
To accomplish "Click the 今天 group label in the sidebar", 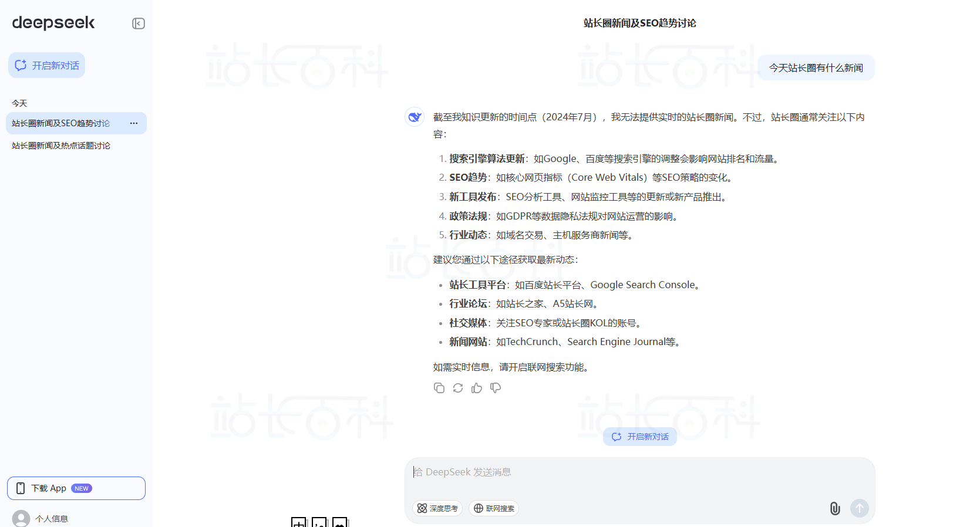I will pyautogui.click(x=19, y=103).
